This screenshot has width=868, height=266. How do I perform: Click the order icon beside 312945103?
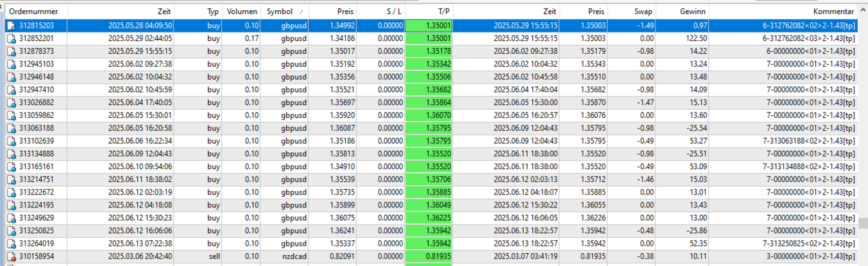(11, 64)
